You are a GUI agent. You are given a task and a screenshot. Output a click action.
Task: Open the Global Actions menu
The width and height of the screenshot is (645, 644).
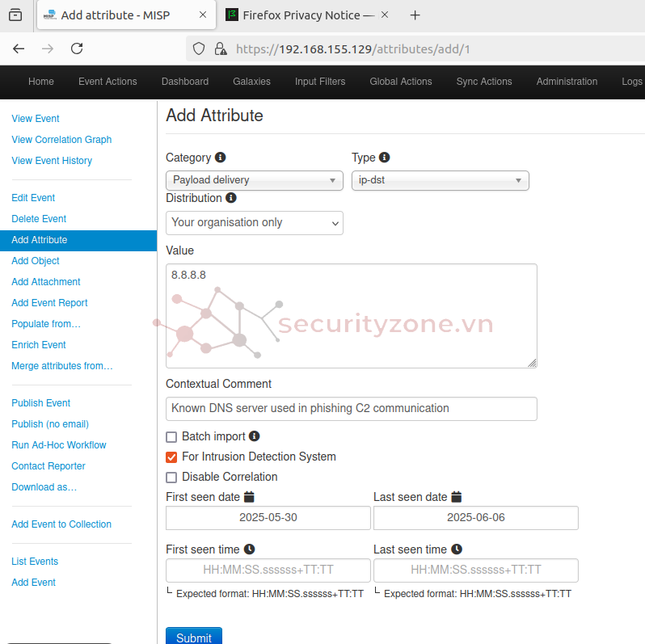[401, 82]
